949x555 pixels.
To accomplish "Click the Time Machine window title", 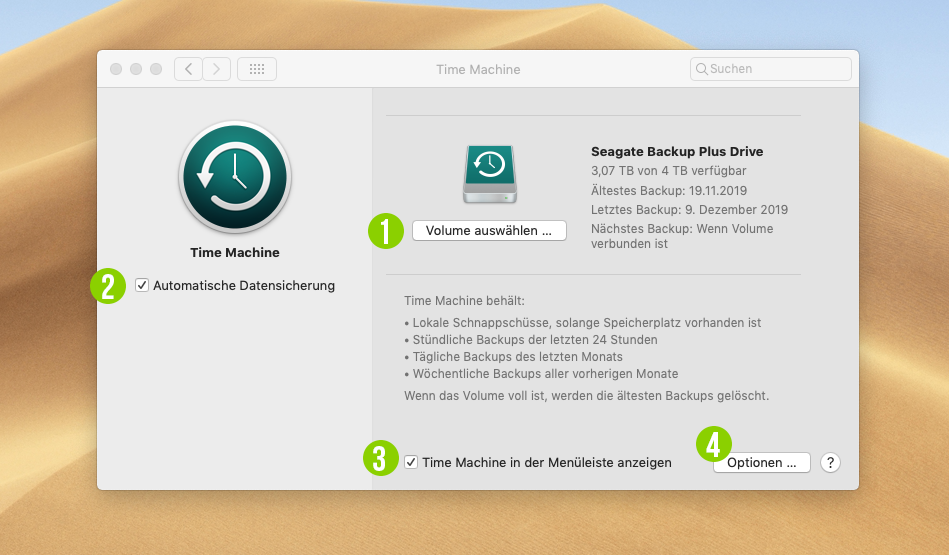I will click(478, 70).
